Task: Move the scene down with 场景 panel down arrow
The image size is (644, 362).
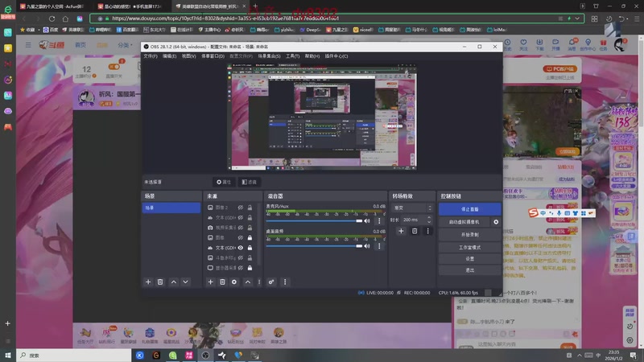Action: pyautogui.click(x=186, y=282)
